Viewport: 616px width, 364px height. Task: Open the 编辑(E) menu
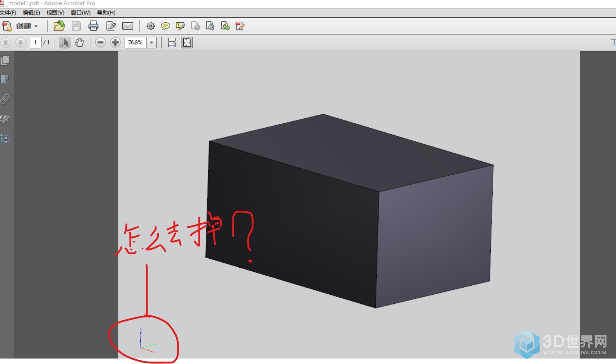click(31, 13)
